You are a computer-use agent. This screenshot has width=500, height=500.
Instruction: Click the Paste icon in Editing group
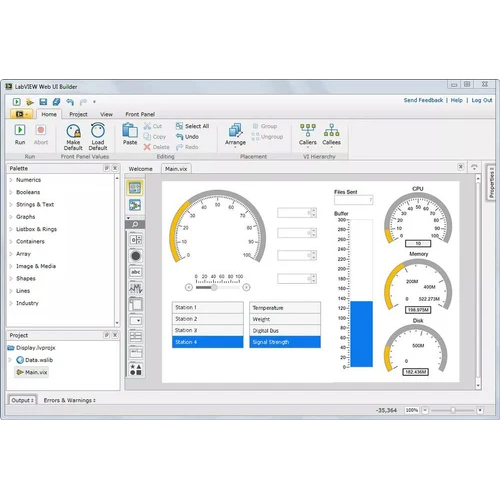coord(130,134)
